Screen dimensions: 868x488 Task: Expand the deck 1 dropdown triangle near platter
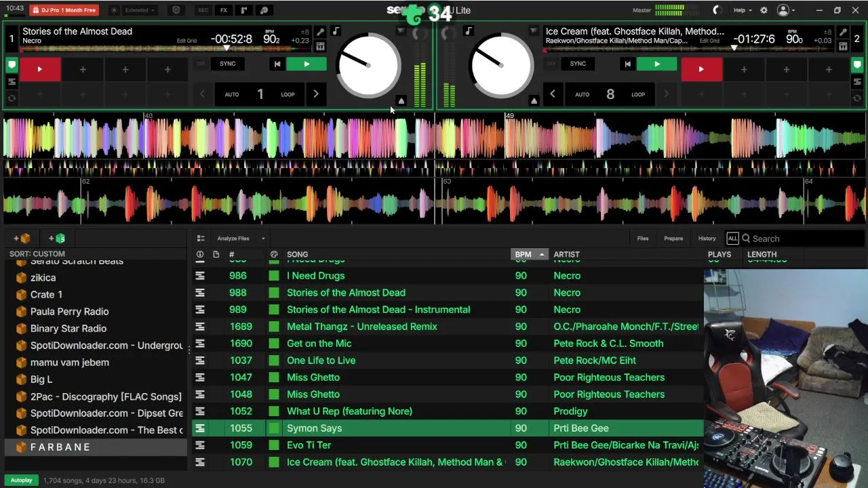[401, 31]
